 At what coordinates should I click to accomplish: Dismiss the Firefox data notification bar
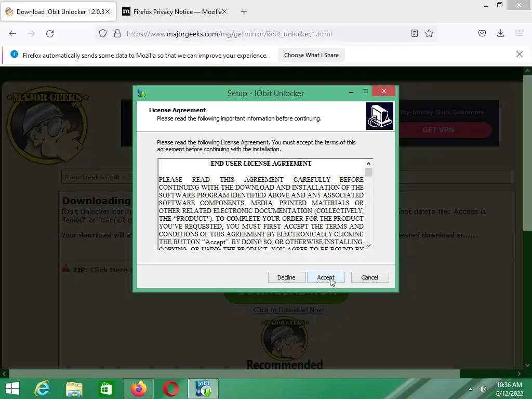tap(520, 54)
